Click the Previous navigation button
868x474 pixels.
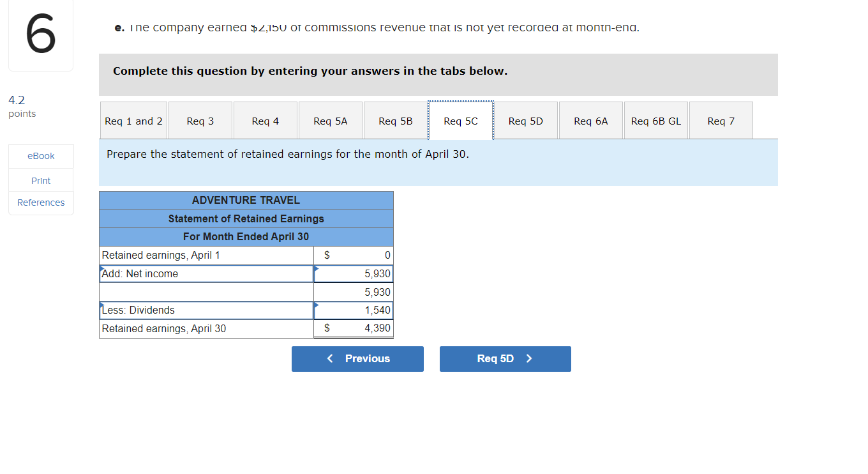357,358
